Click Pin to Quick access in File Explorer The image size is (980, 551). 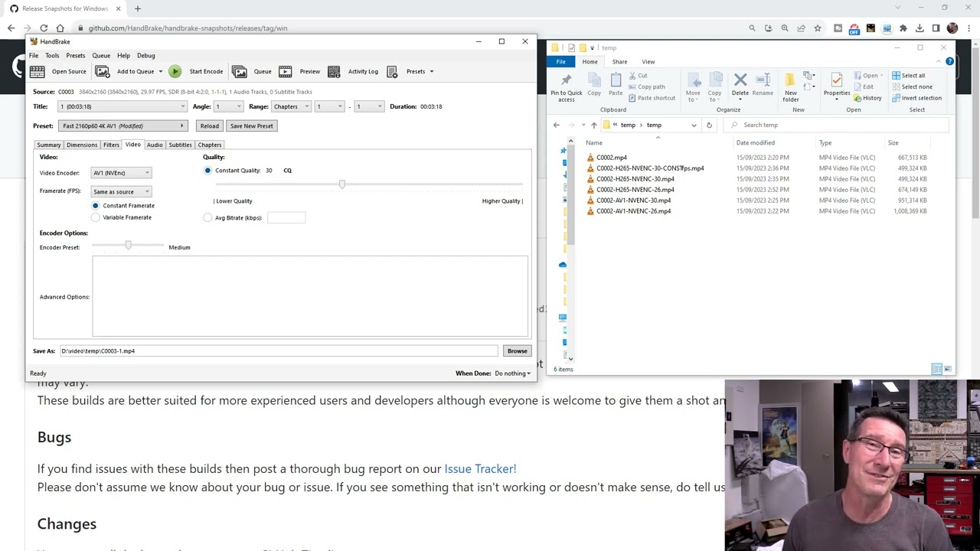(x=567, y=87)
